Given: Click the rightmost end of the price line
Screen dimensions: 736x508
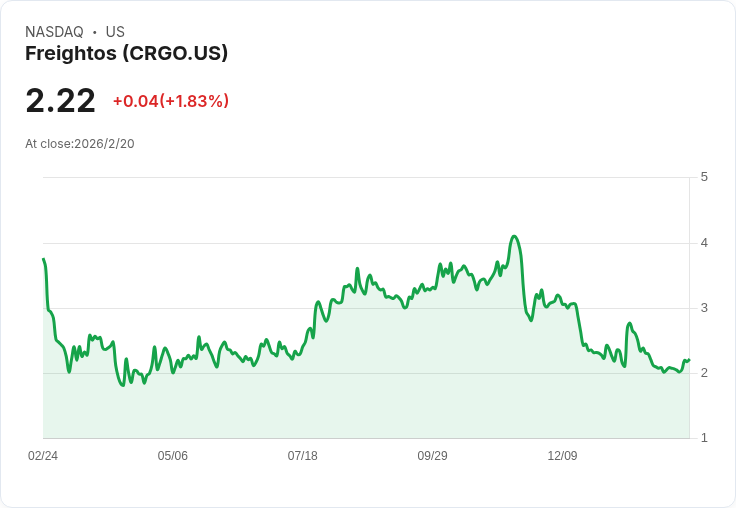Looking at the screenshot, I should click(689, 360).
